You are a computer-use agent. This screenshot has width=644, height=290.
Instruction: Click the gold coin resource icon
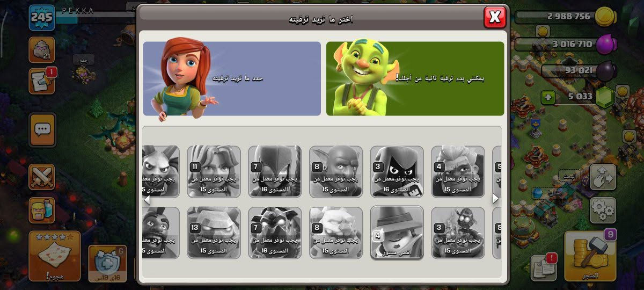tap(606, 16)
